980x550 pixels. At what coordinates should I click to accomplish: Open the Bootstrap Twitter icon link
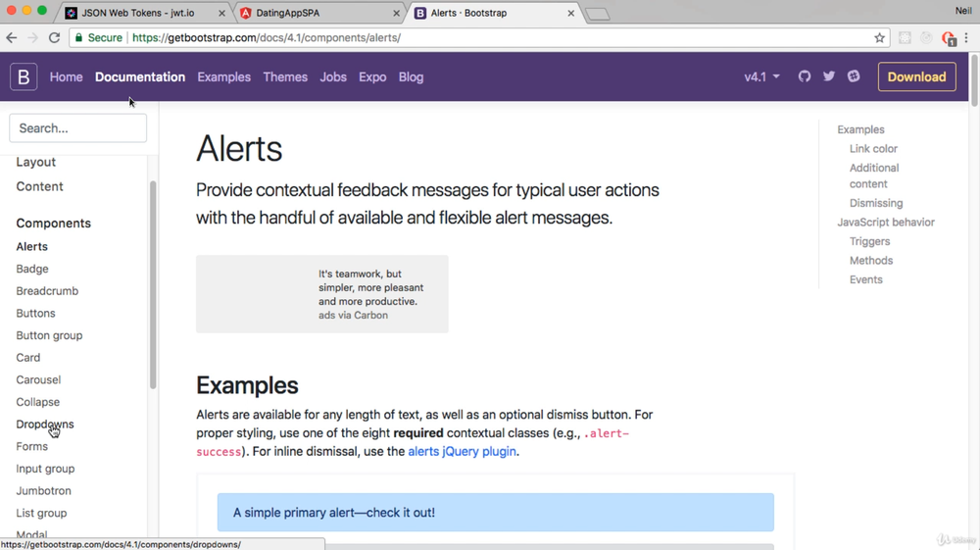pos(829,76)
